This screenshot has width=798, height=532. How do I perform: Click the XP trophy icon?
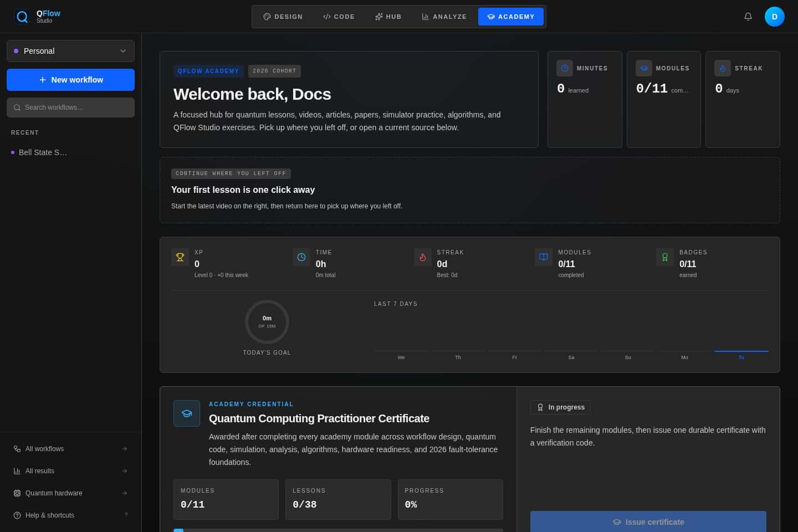click(180, 257)
